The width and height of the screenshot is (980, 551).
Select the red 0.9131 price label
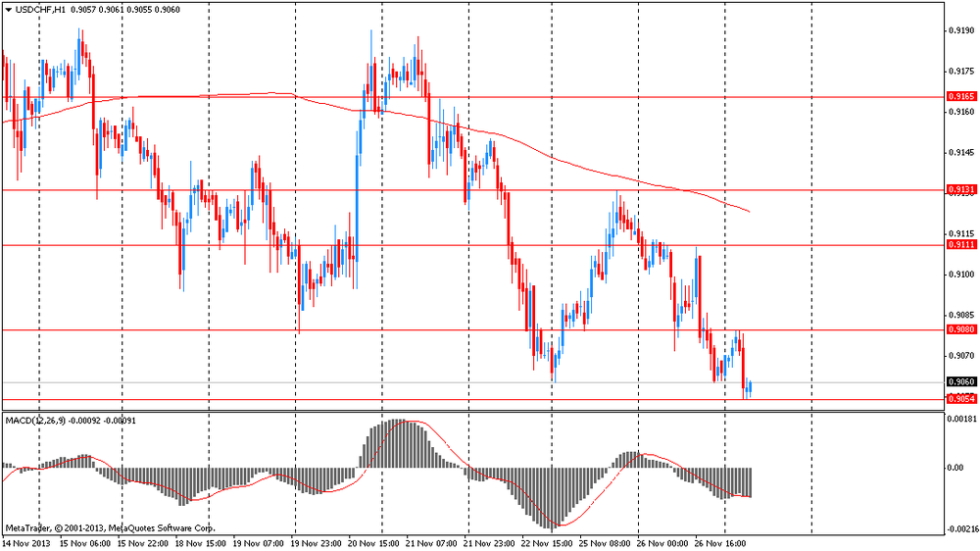pyautogui.click(x=960, y=189)
